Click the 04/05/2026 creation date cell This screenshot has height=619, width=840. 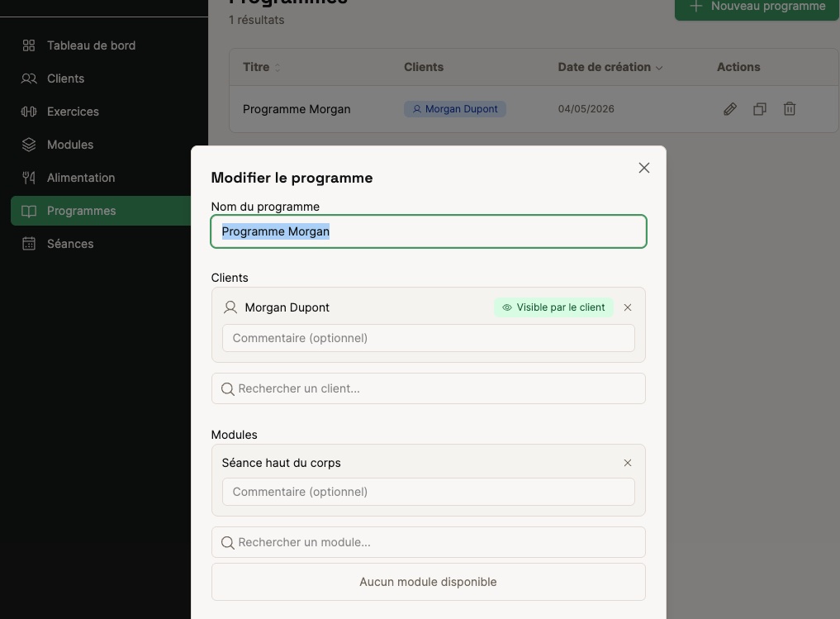click(586, 109)
